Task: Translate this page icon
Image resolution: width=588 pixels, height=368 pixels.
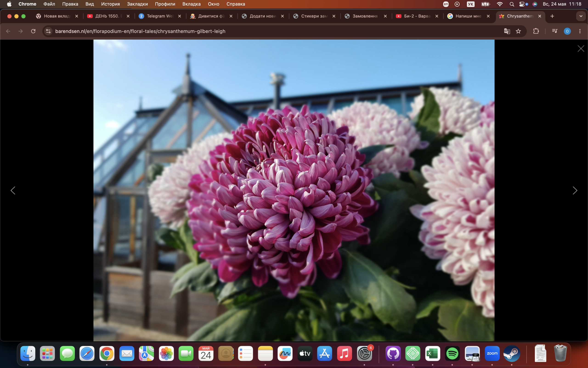Action: pos(507,31)
